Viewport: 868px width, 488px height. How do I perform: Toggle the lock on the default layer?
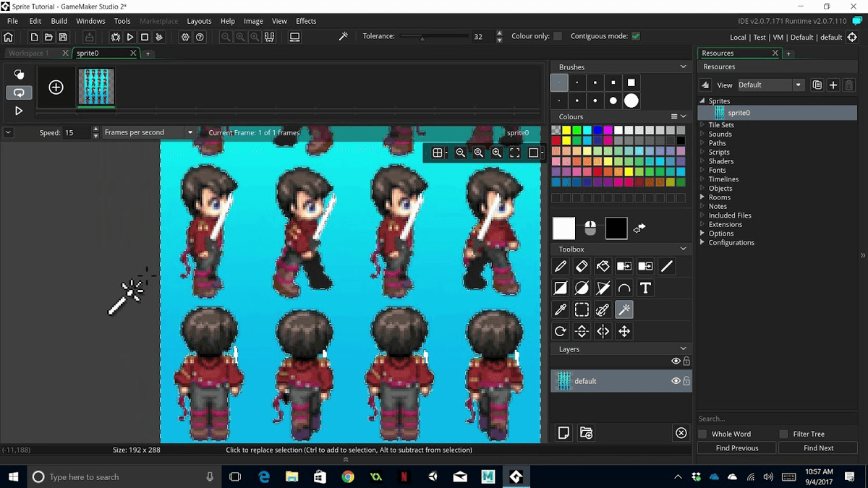[686, 381]
